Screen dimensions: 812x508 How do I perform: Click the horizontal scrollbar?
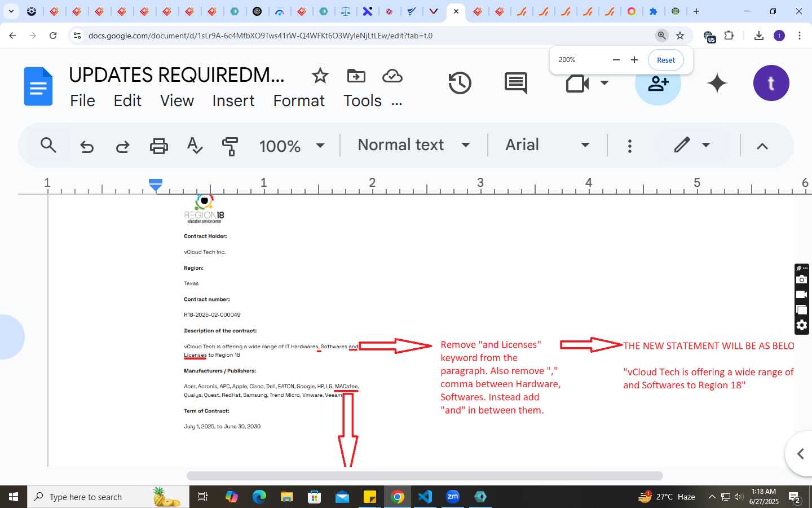[x=425, y=476]
